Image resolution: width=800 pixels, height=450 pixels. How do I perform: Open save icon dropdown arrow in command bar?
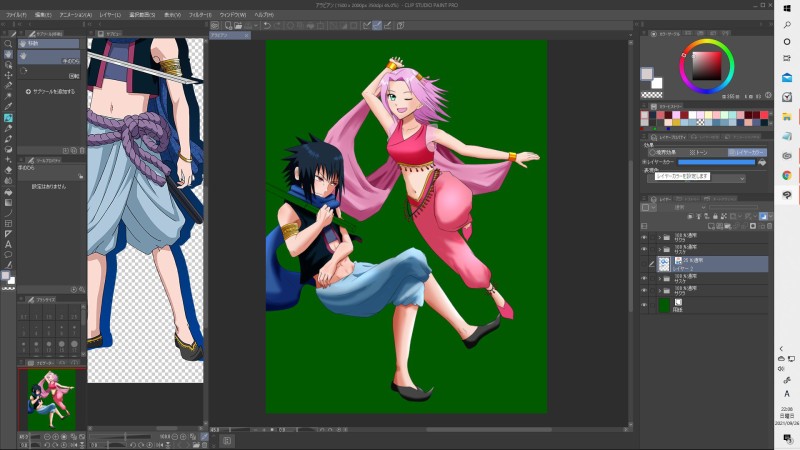pyautogui.click(x=256, y=25)
